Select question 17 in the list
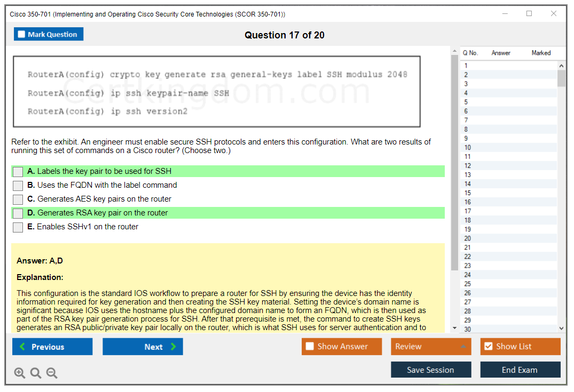The width and height of the screenshot is (574, 392). pyautogui.click(x=468, y=211)
